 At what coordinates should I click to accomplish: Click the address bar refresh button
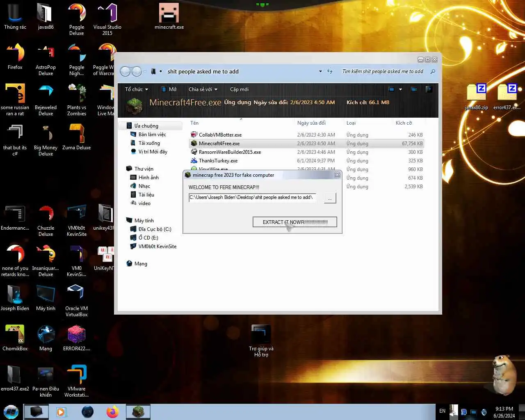click(330, 71)
